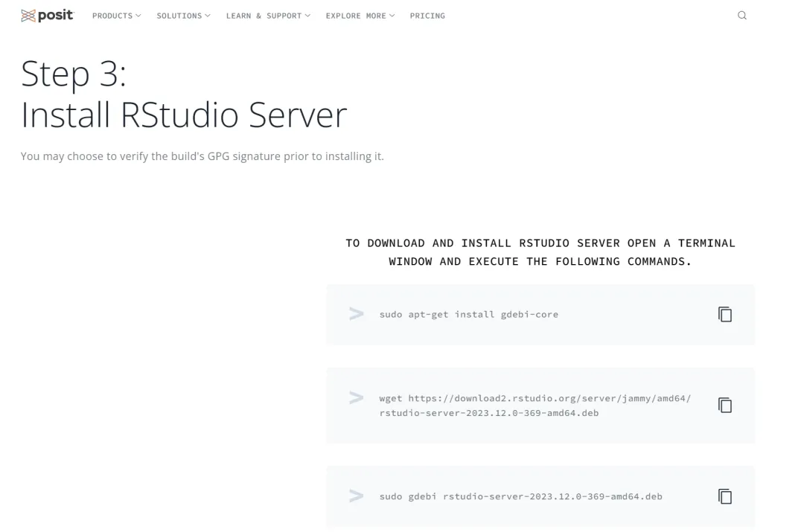This screenshot has width=804, height=532.
Task: Click the 'sudo gdebi rstudio-server' command text
Action: coord(520,496)
